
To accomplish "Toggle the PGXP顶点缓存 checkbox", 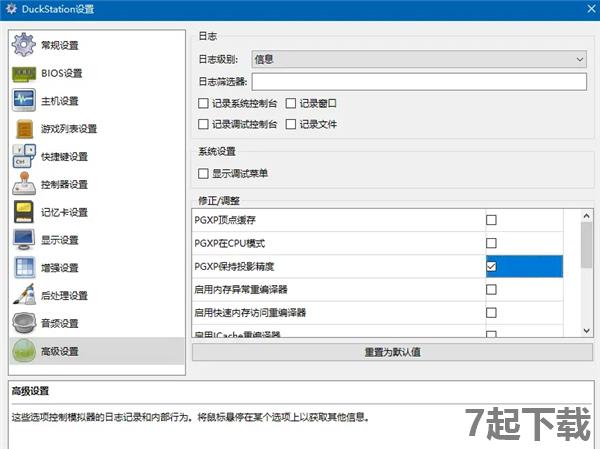I will tap(491, 220).
